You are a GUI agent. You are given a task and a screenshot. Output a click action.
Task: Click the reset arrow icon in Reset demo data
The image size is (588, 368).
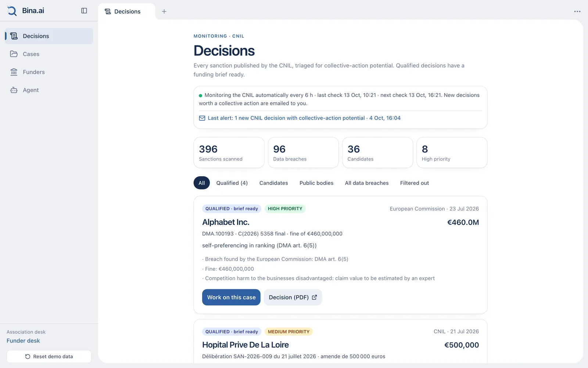point(28,357)
